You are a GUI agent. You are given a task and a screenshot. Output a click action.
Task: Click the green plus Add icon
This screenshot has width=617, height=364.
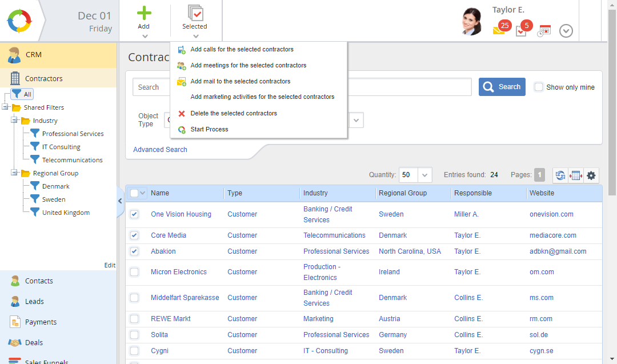[x=144, y=14]
